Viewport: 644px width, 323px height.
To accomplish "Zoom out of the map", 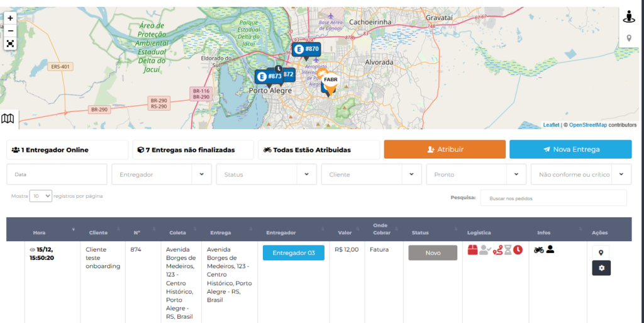I will [10, 31].
